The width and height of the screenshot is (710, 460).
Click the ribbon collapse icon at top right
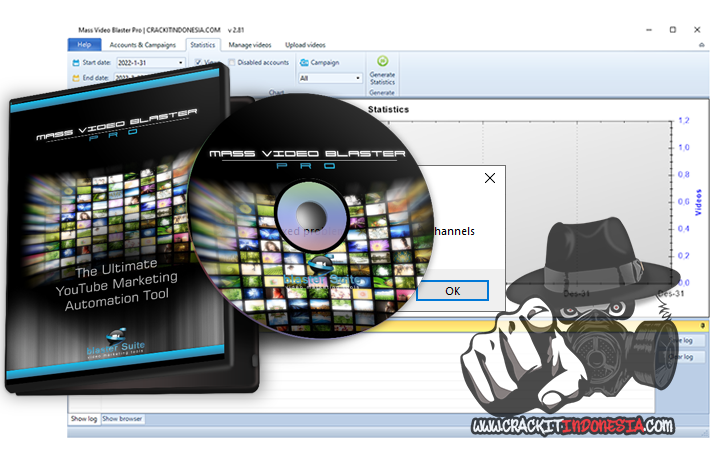pos(700,45)
